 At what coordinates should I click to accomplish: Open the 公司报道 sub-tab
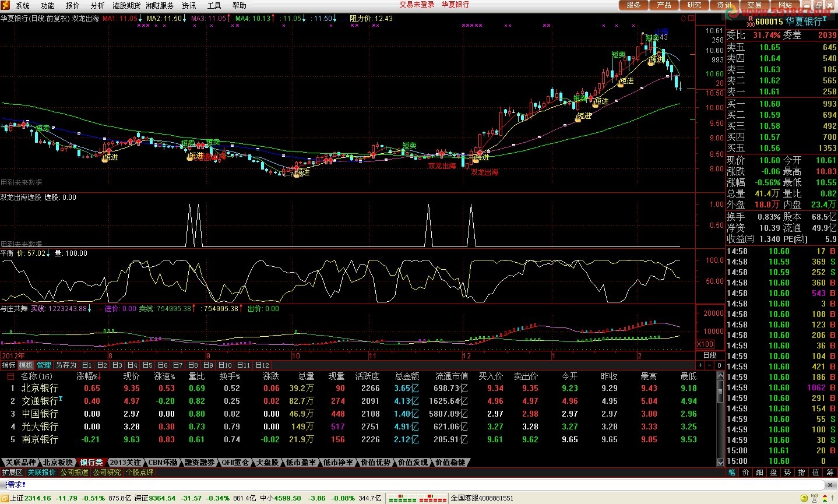[75, 473]
